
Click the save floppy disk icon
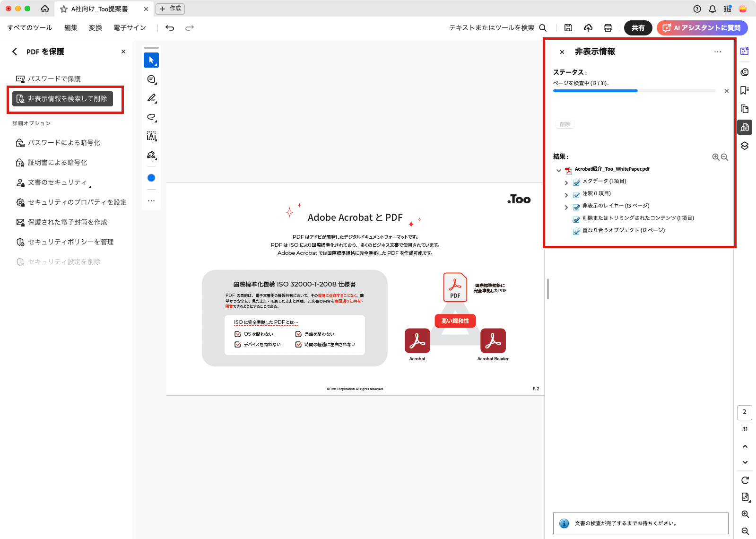click(568, 28)
